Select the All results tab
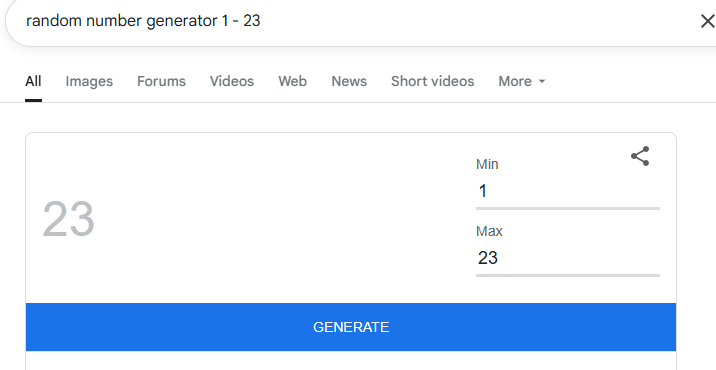This screenshot has height=370, width=716. [x=33, y=81]
